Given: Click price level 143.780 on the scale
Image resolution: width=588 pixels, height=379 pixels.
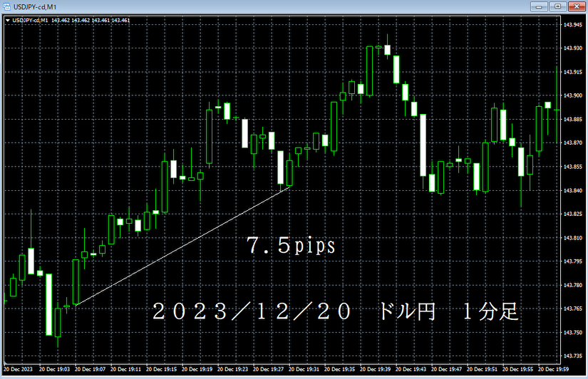Looking at the screenshot, I should 573,285.
